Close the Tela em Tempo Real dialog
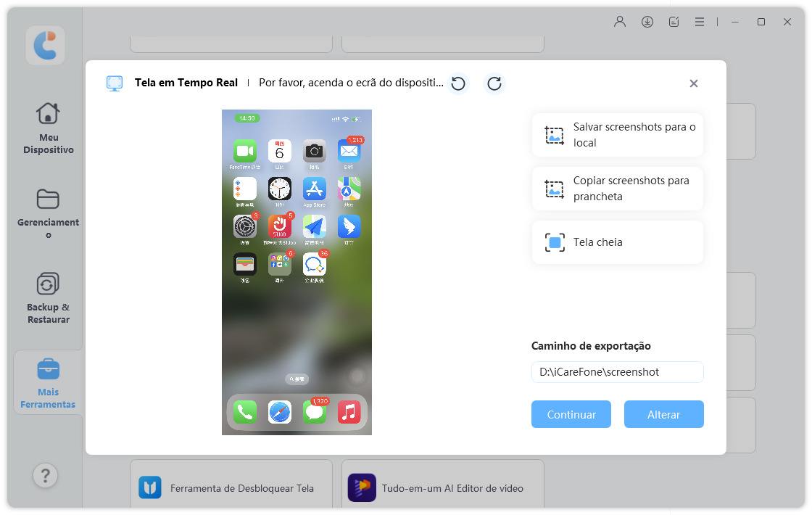Image resolution: width=812 pixels, height=515 pixels. tap(693, 83)
